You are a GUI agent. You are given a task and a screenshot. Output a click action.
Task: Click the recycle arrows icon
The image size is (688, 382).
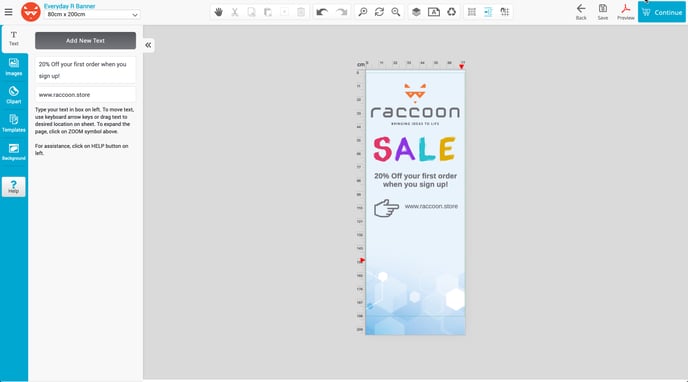[452, 12]
